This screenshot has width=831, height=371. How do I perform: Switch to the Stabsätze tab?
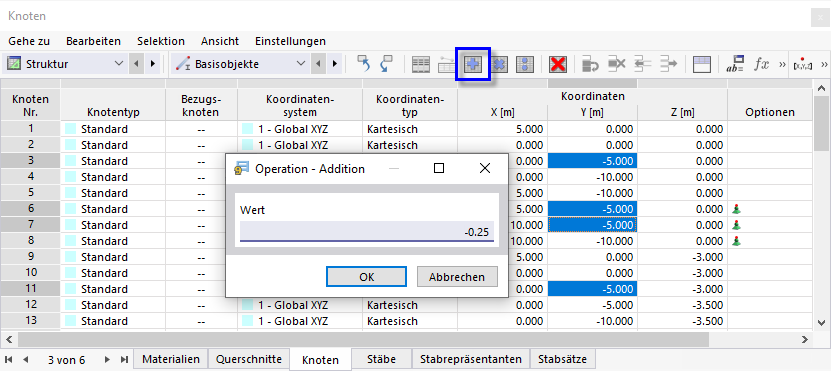click(x=563, y=359)
